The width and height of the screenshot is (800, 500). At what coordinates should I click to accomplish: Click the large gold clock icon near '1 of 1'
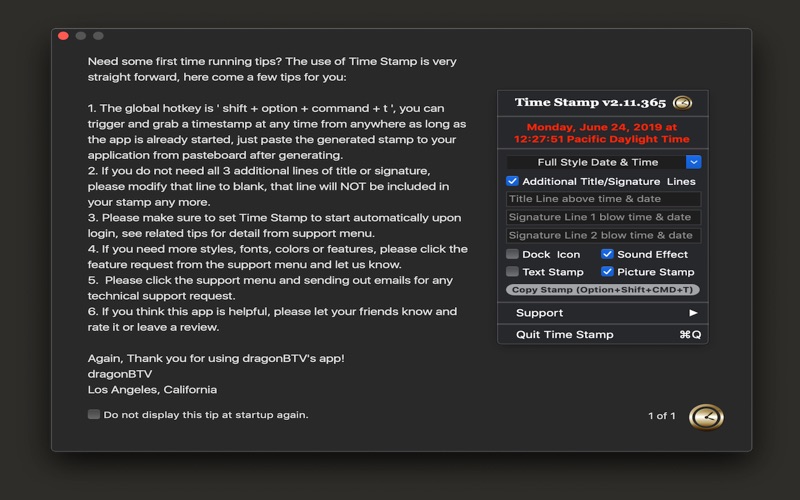706,417
